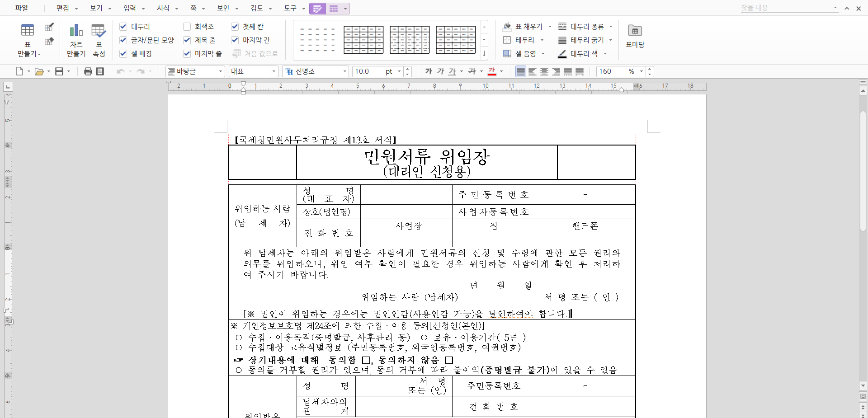Click the save diskette icon
Screen dimensions: 868x418
pyautogui.click(x=59, y=71)
